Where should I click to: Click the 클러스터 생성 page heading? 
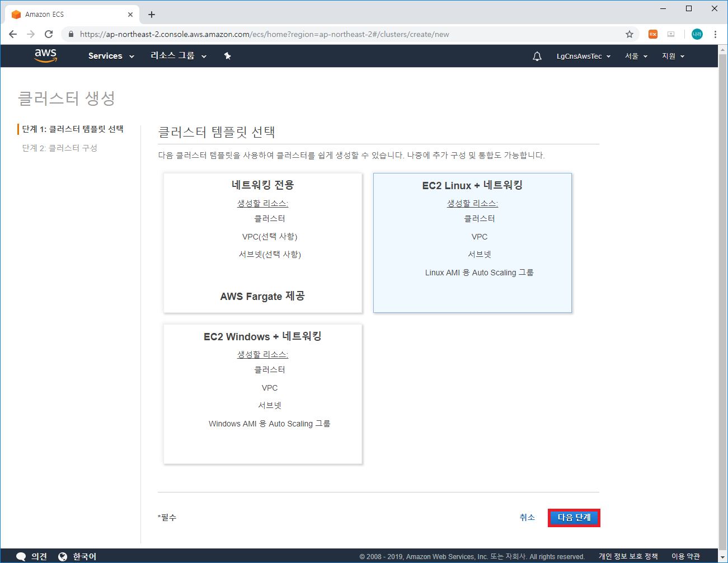click(67, 98)
